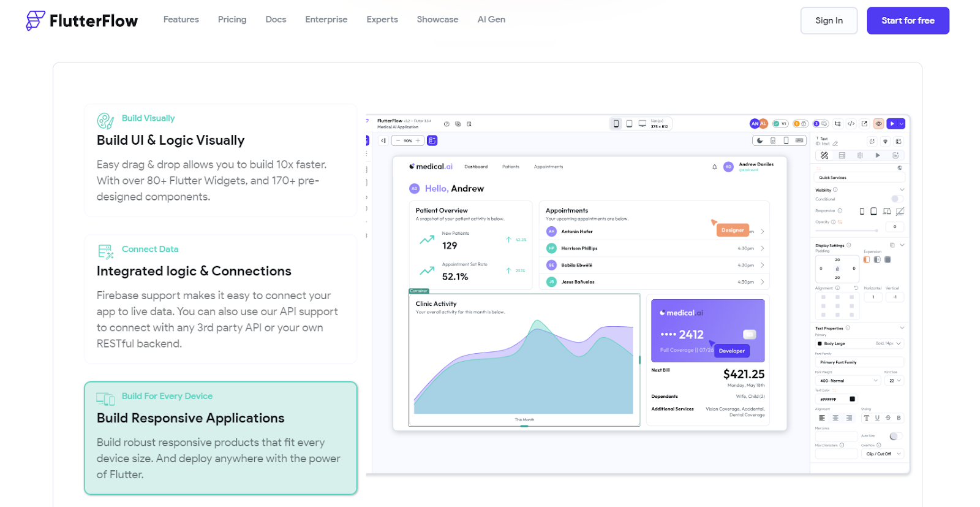This screenshot has height=507, width=980.
Task: Click the Start for free button
Action: (x=908, y=21)
